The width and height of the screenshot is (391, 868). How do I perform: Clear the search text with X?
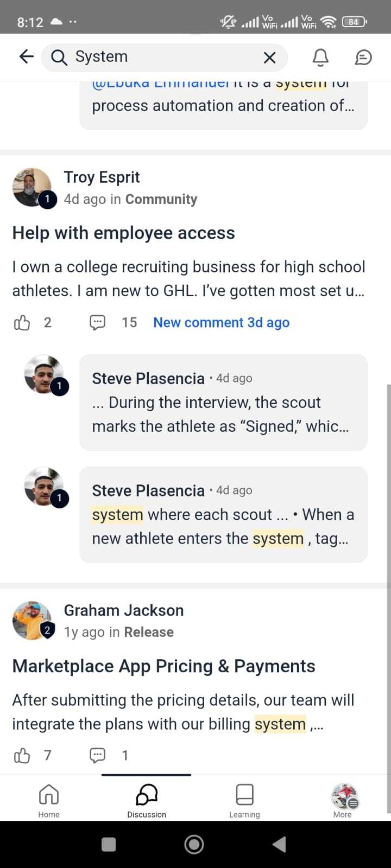tap(269, 58)
